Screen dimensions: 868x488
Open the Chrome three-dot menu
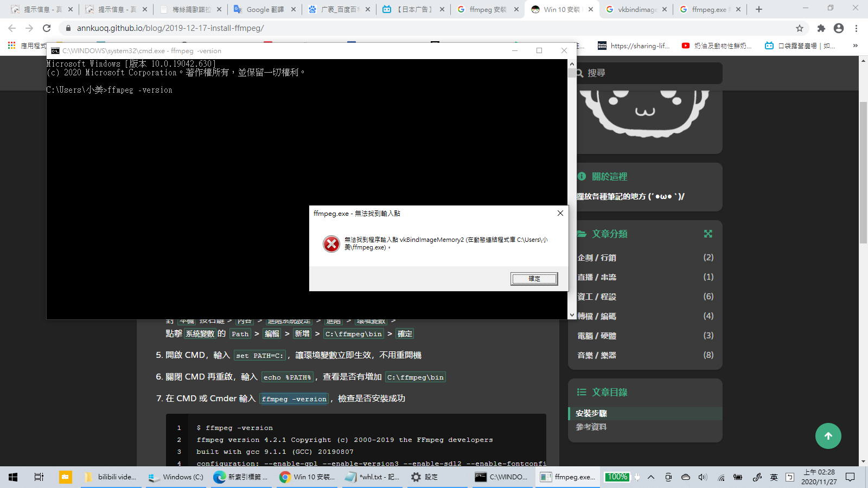coord(857,28)
